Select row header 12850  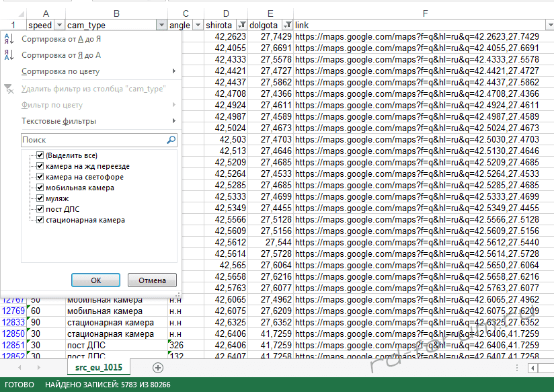(x=13, y=334)
